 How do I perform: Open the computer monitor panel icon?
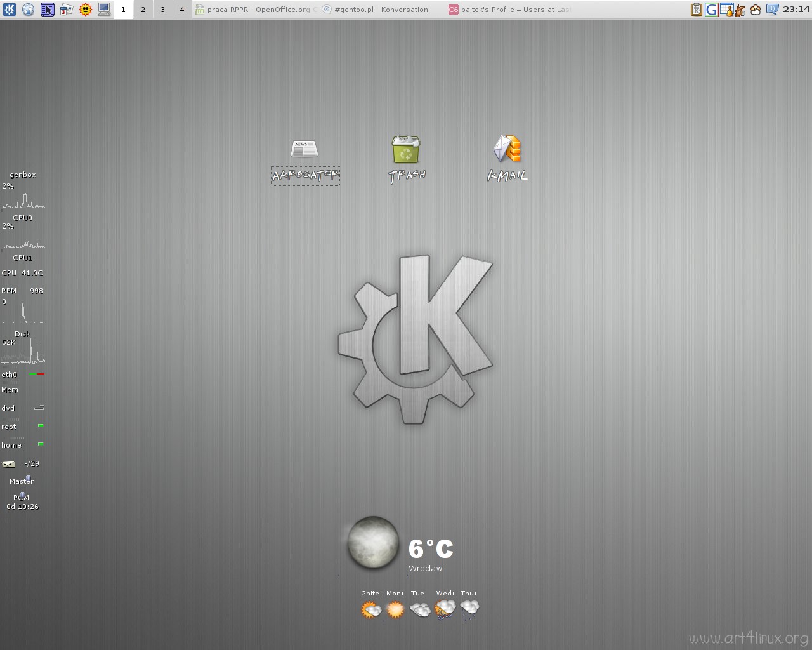tap(104, 10)
